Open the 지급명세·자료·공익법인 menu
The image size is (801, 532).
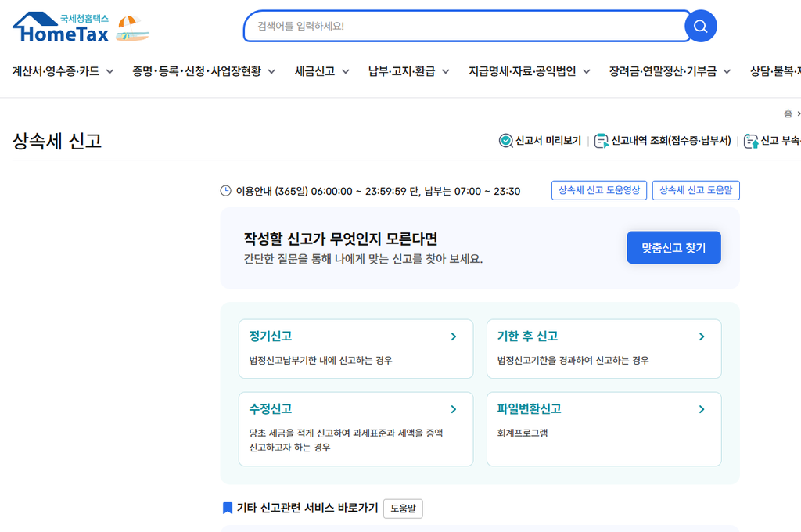(522, 71)
